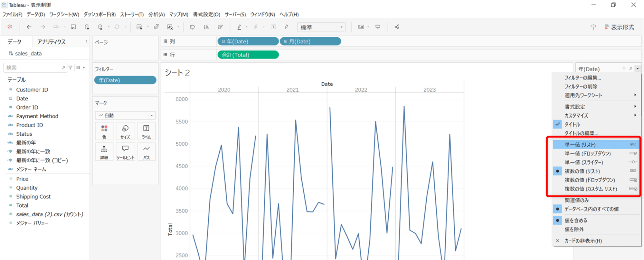The height and width of the screenshot is (260, 644).
Task: Click the Detail (詳細) mark card button
Action: [x=104, y=152]
